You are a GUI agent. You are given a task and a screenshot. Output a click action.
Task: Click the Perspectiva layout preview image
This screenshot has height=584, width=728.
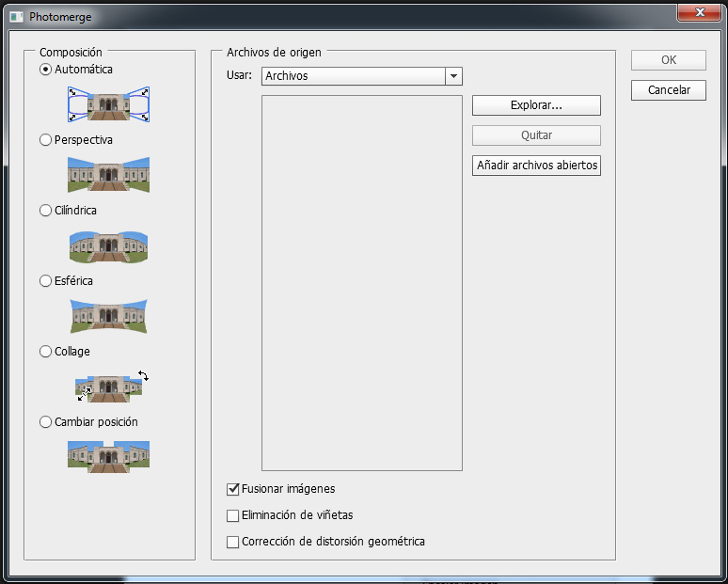pyautogui.click(x=108, y=174)
